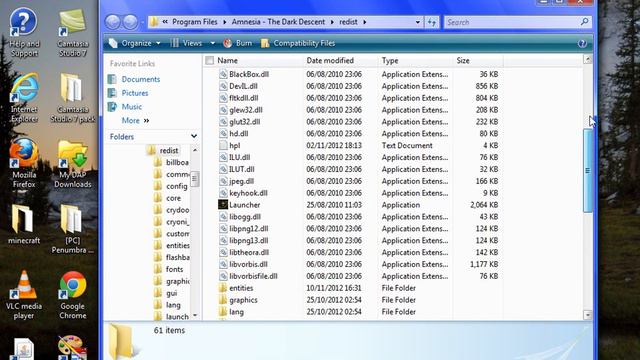The width and height of the screenshot is (640, 360).
Task: Open the Pictures favorite link
Action: (x=135, y=93)
